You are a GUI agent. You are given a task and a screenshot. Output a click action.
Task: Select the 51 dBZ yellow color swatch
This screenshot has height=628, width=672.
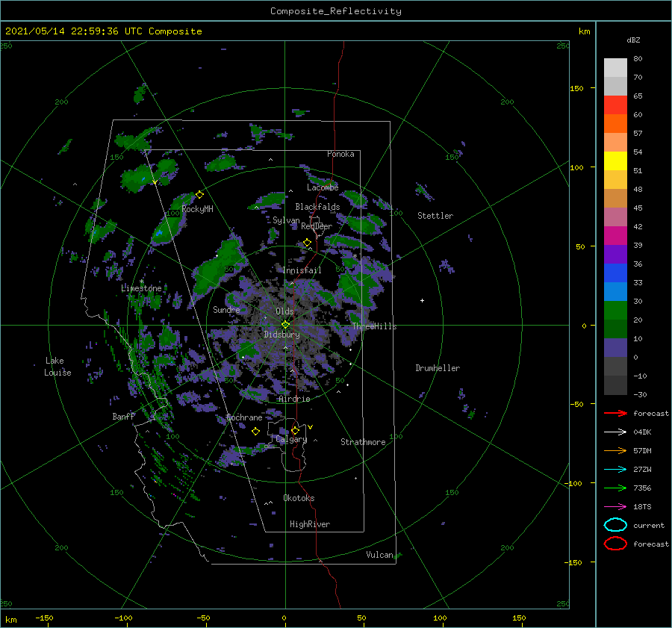point(615,161)
